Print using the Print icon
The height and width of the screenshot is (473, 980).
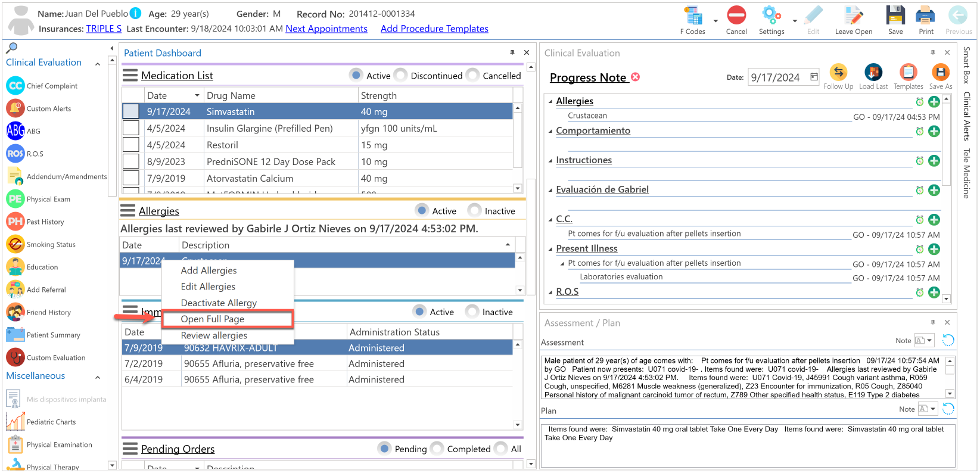(x=925, y=15)
